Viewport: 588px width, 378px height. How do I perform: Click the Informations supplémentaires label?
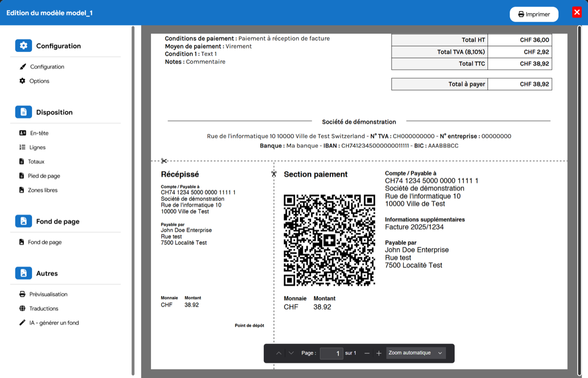tap(425, 220)
